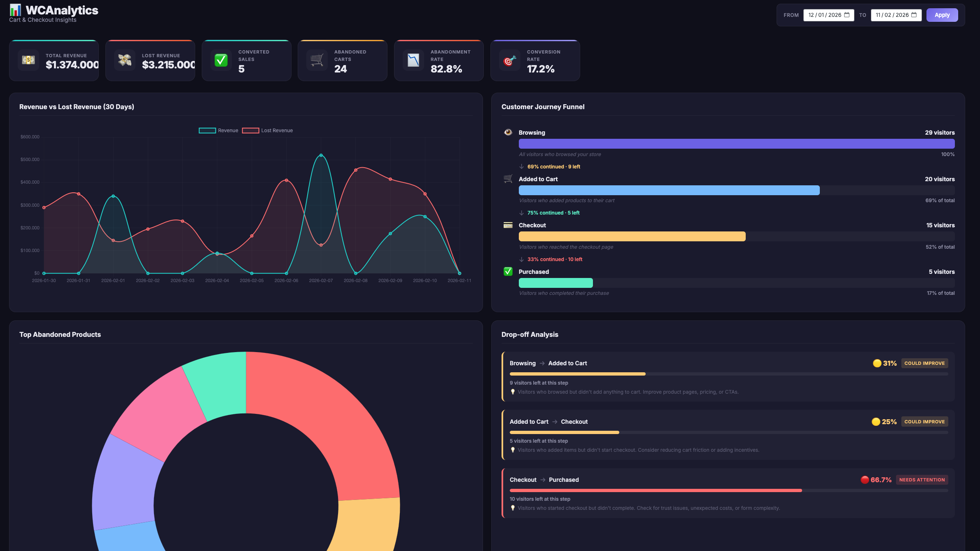Click the Checkout credit card icon in funnel
This screenshot has width=980, height=551.
click(x=508, y=225)
